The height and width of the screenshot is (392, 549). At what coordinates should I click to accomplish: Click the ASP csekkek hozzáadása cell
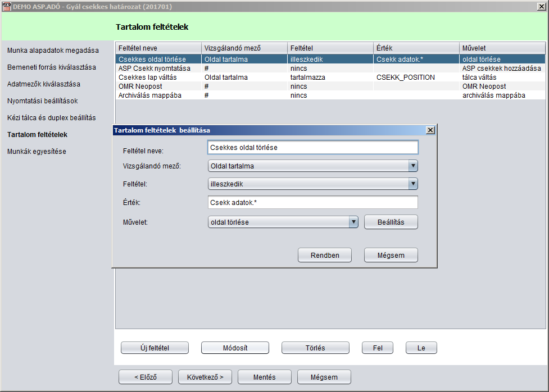pos(502,69)
